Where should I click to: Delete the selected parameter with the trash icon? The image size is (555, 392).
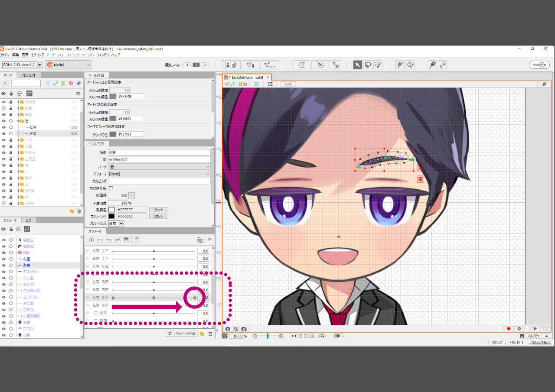tap(210, 334)
